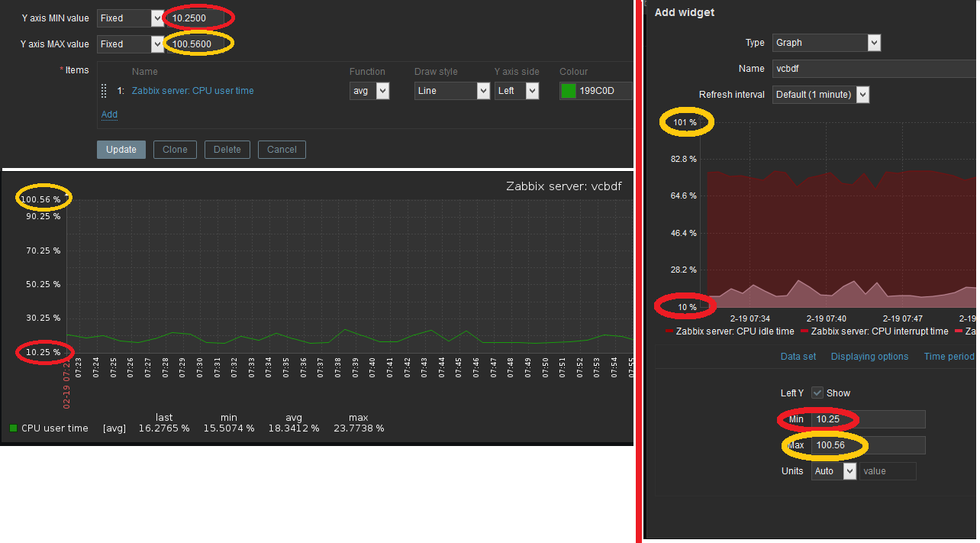
Task: Click the CPU interrupt time legend entry
Action: click(874, 331)
